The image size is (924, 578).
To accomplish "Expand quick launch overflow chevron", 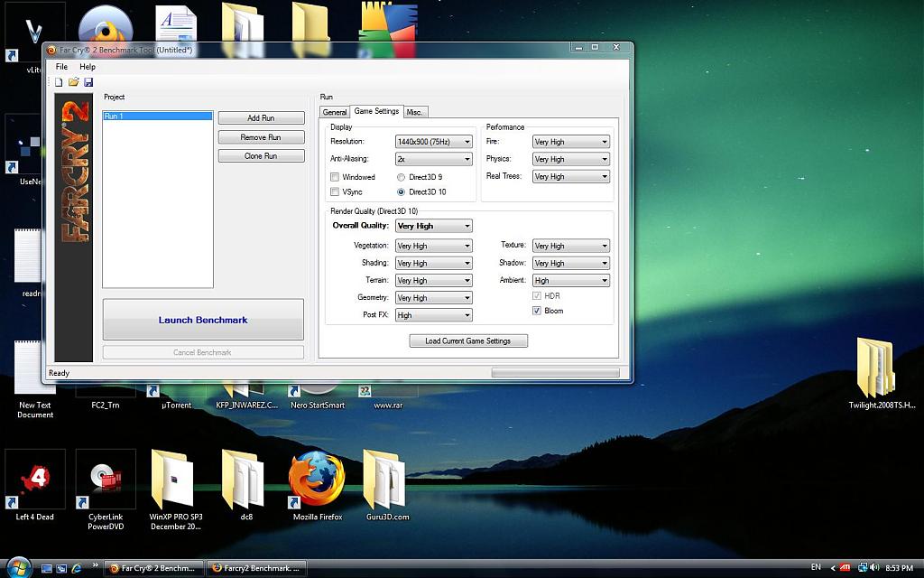I will 95,565.
